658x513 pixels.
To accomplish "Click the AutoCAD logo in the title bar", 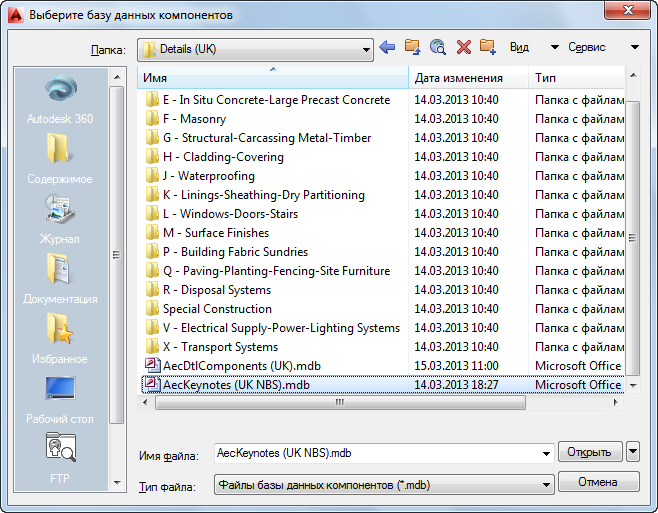I will click(16, 15).
